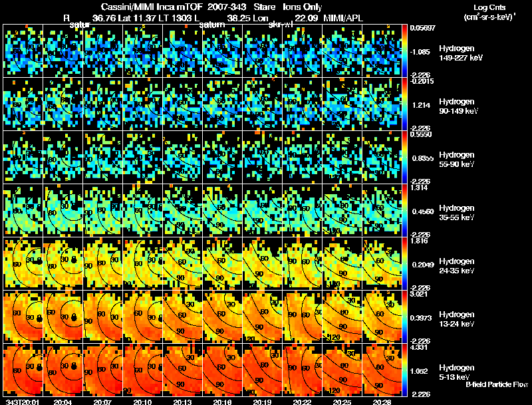This screenshot has height=405, width=532.
Task: Open the 20:13 image in Hydrogen 24-35 keV row
Action: tap(182, 263)
